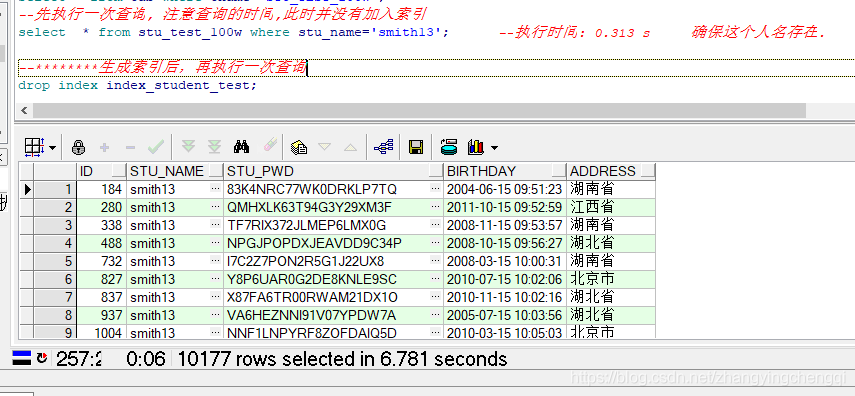Image resolution: width=855 pixels, height=396 pixels.
Task: Click the fetch last page arrow icon
Action: coord(215,146)
